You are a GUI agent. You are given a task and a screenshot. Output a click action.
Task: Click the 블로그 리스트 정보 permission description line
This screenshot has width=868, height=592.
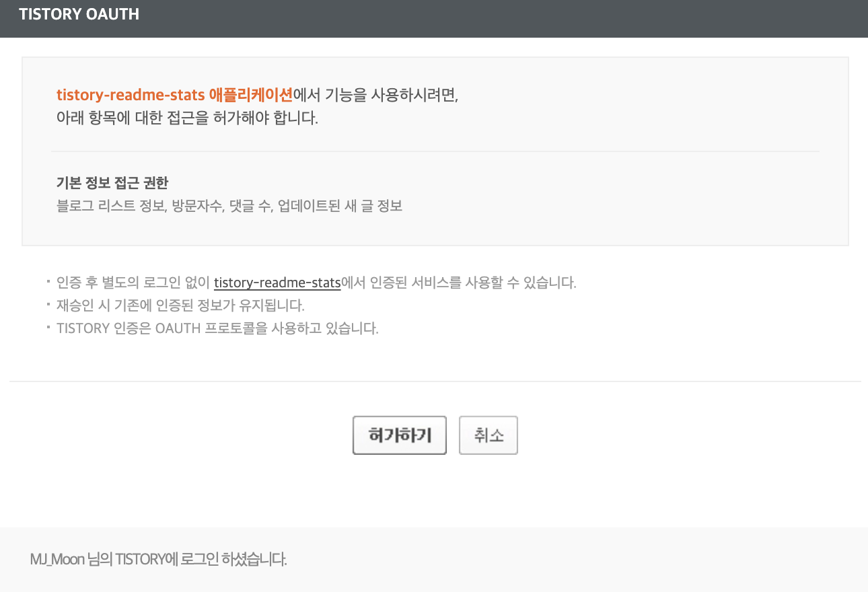coord(229,206)
